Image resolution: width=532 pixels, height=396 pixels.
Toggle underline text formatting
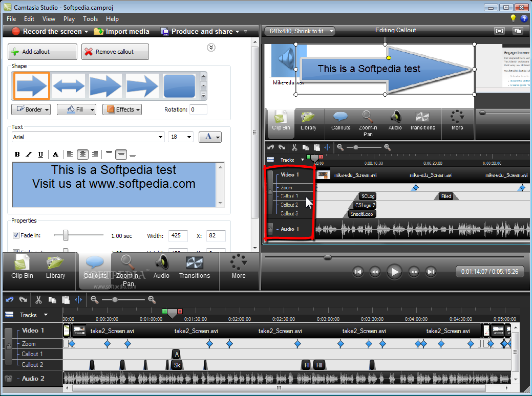pos(41,155)
